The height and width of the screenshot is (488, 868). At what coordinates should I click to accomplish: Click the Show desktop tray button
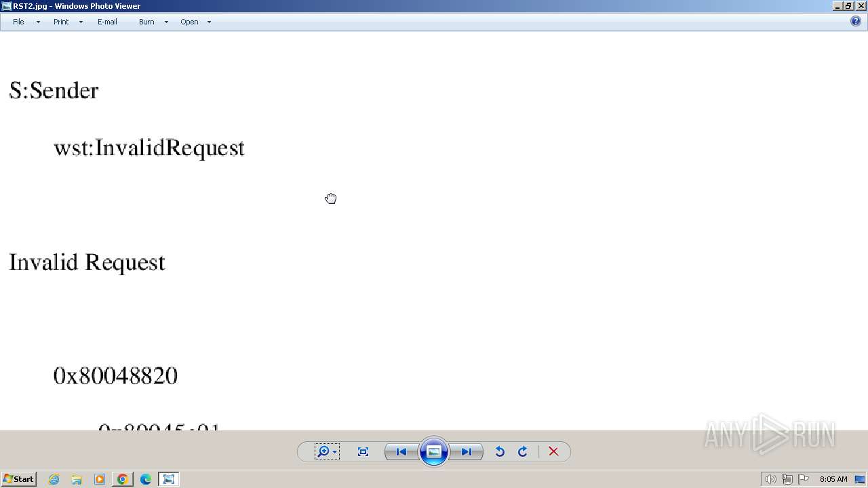(x=860, y=479)
